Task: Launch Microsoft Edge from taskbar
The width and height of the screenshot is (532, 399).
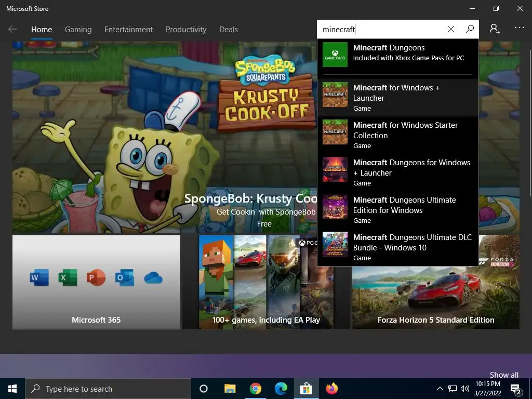Action: [x=281, y=389]
